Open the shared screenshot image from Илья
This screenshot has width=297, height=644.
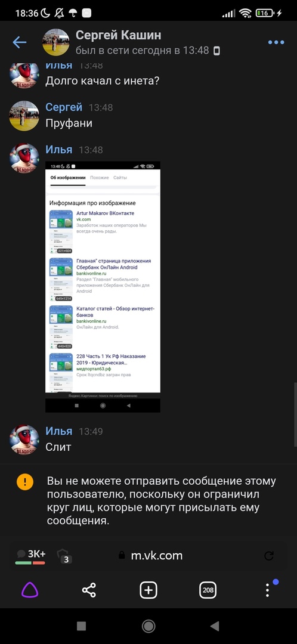point(103,287)
